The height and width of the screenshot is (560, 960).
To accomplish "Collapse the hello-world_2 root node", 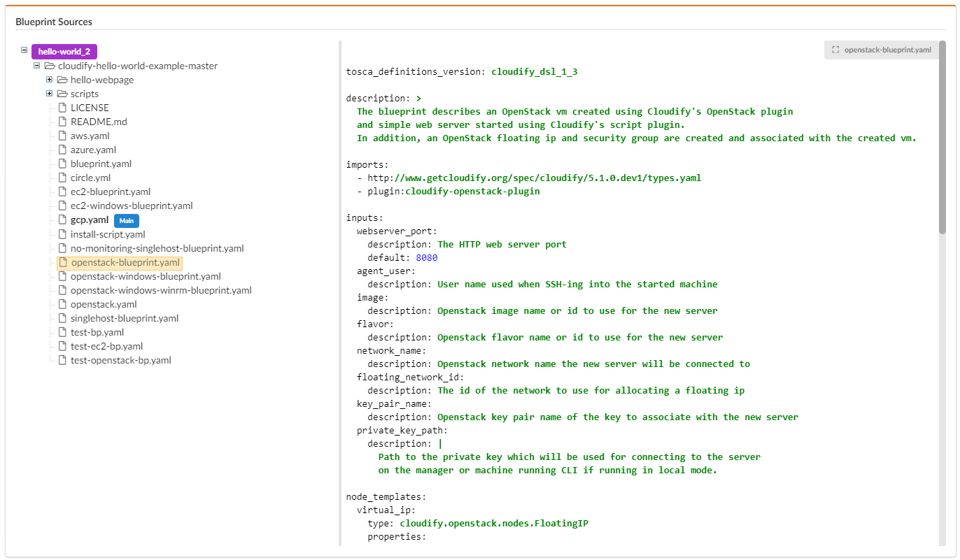I will tap(24, 50).
